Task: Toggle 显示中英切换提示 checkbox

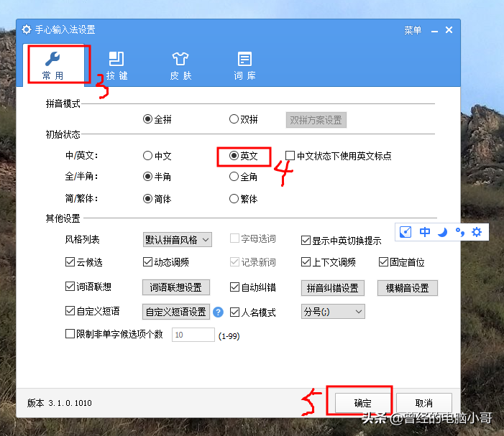Action: [x=341, y=241]
